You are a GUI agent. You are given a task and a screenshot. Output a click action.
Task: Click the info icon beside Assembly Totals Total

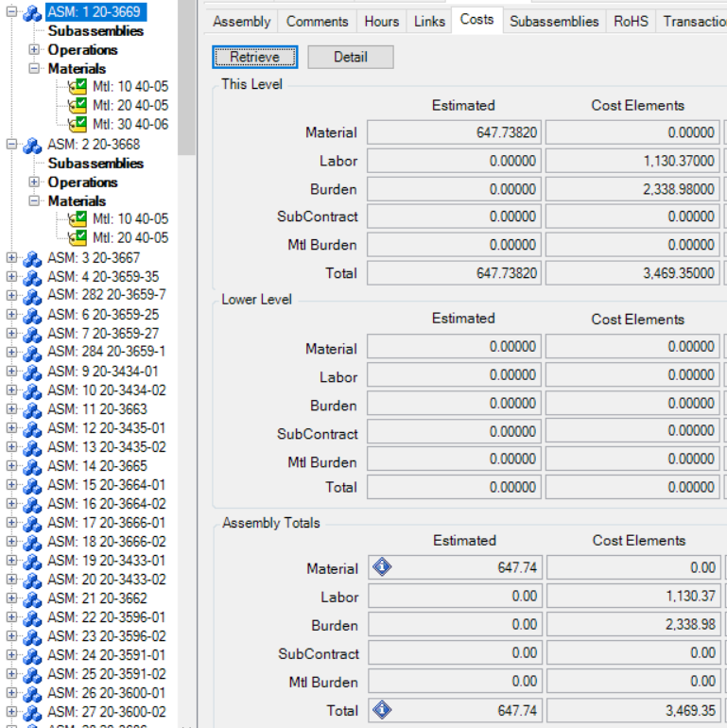pos(382,710)
